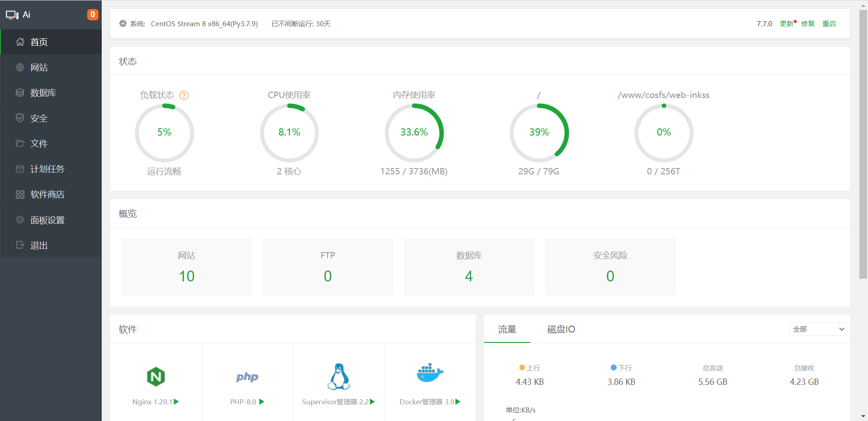Click the 安全 shield icon
868x421 pixels.
(20, 118)
